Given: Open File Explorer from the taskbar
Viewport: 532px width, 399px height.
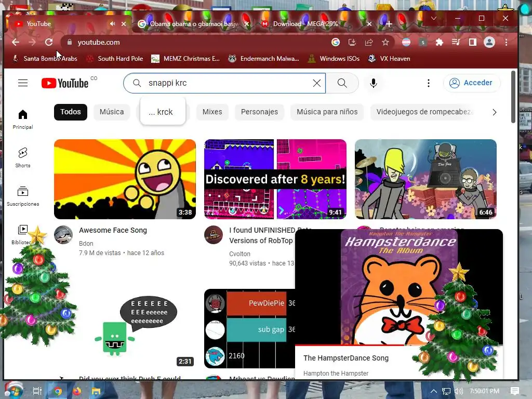Looking at the screenshot, I should (96, 391).
